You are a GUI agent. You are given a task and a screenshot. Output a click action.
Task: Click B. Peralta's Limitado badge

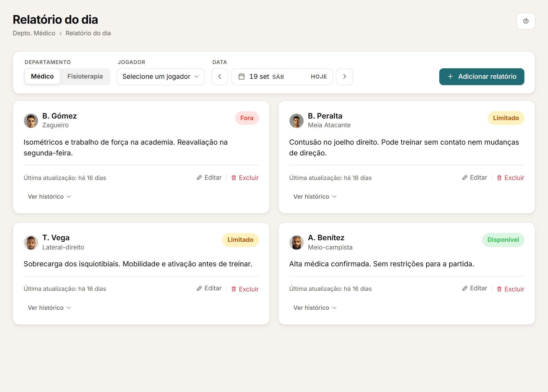506,118
